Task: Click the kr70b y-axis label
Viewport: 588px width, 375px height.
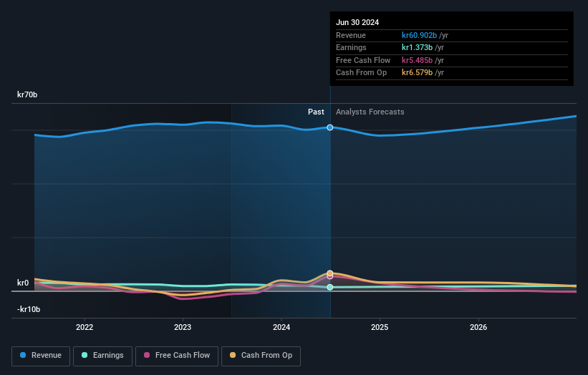Action: (x=27, y=94)
